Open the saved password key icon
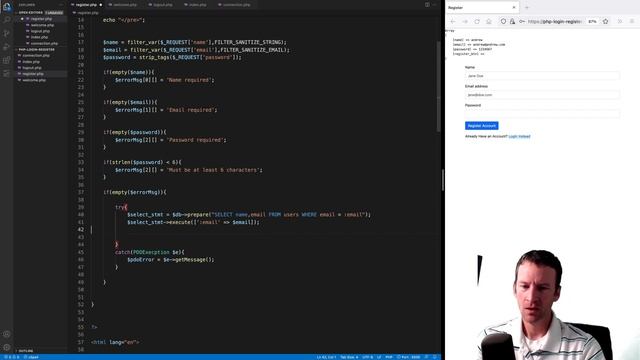 [522, 21]
